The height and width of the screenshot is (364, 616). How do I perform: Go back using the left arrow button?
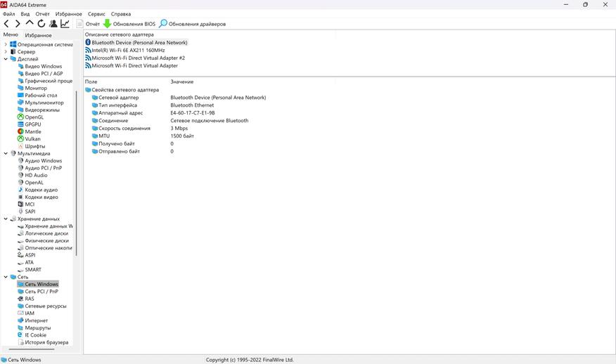pyautogui.click(x=6, y=24)
